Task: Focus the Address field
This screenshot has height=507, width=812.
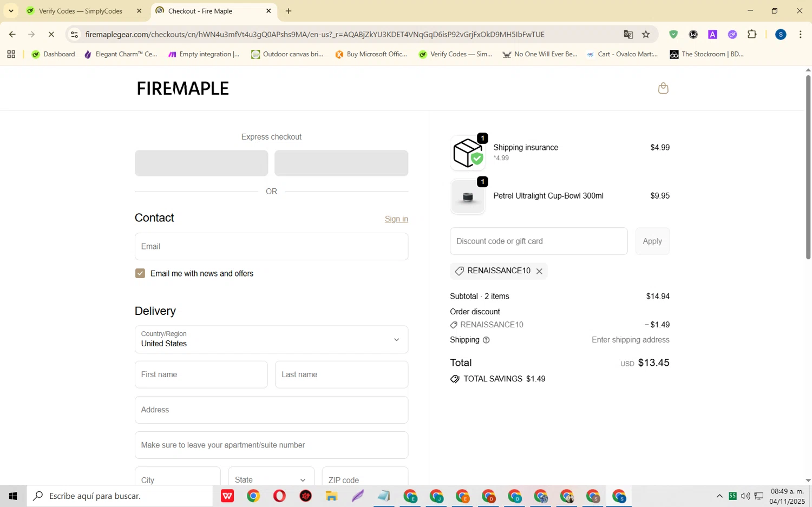Action: 271,410
